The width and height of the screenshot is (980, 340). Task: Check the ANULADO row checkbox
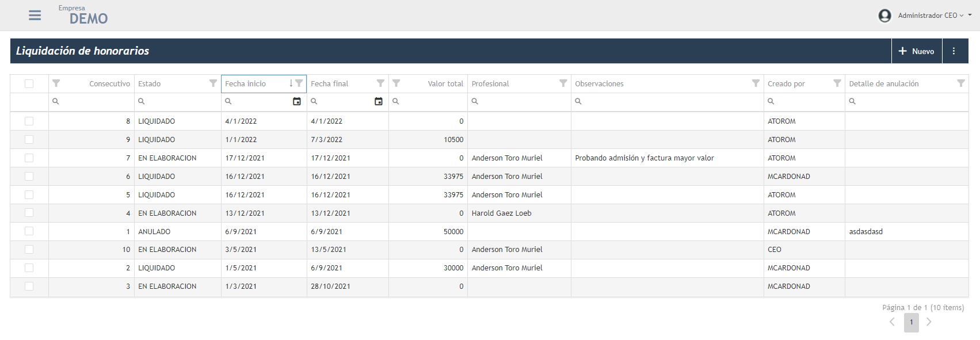click(29, 231)
